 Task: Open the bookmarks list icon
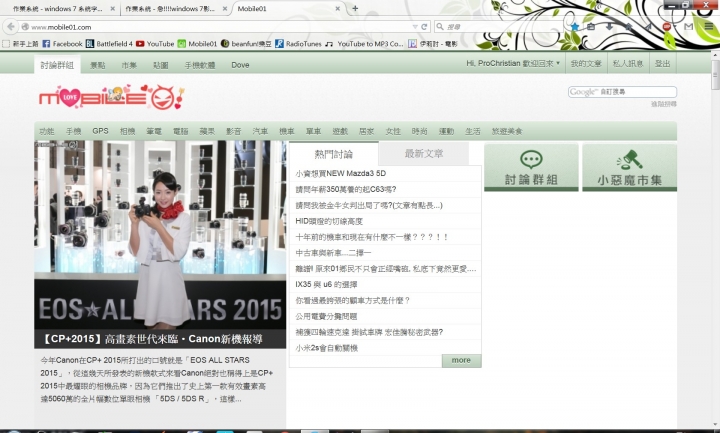591,27
